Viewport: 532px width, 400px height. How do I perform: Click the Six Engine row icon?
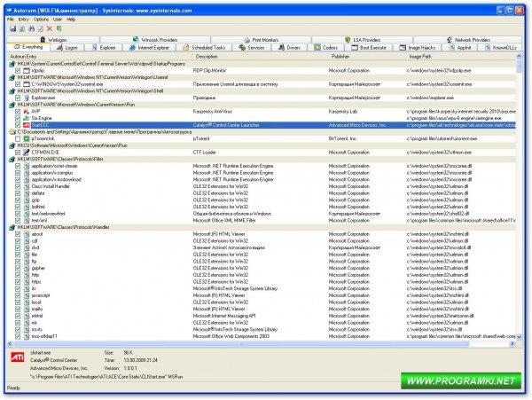tap(27, 118)
